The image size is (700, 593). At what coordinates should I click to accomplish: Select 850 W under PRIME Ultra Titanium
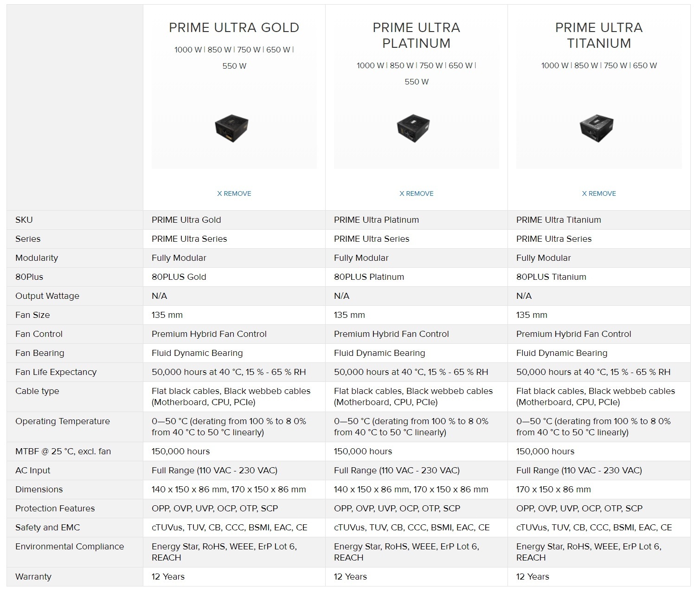(586, 66)
